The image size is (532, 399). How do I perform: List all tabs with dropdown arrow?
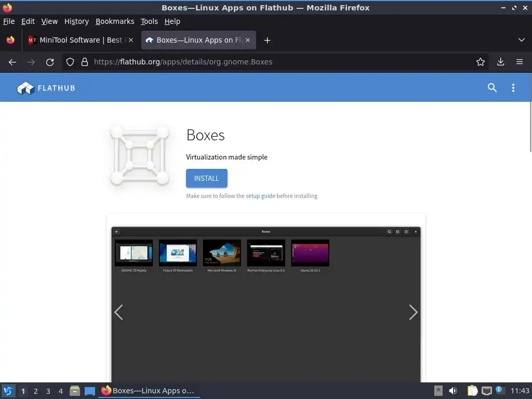522,40
